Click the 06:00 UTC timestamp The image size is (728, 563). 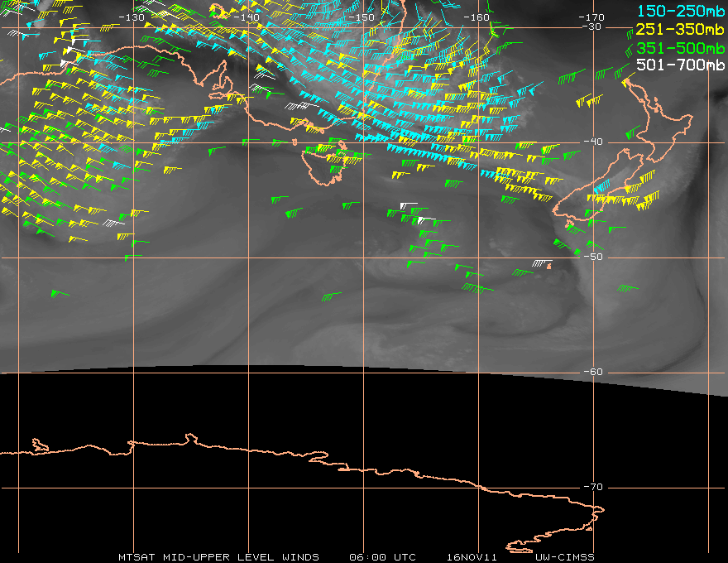coord(382,557)
